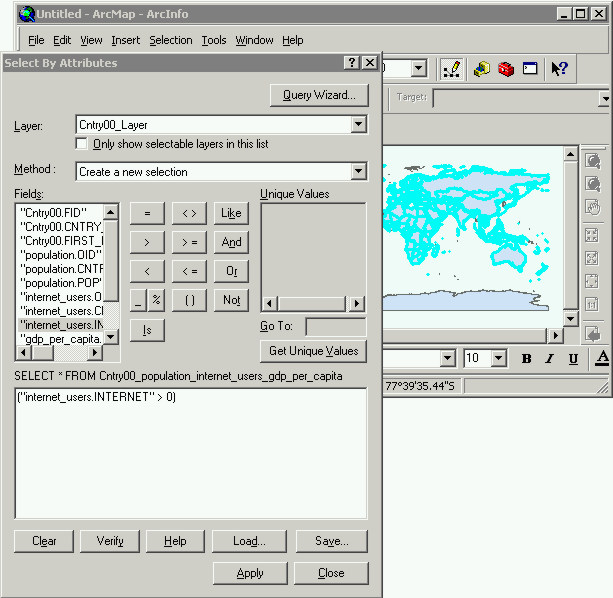This screenshot has width=613, height=598.
Task: Select the "population.OID" field in list
Action: (61, 254)
